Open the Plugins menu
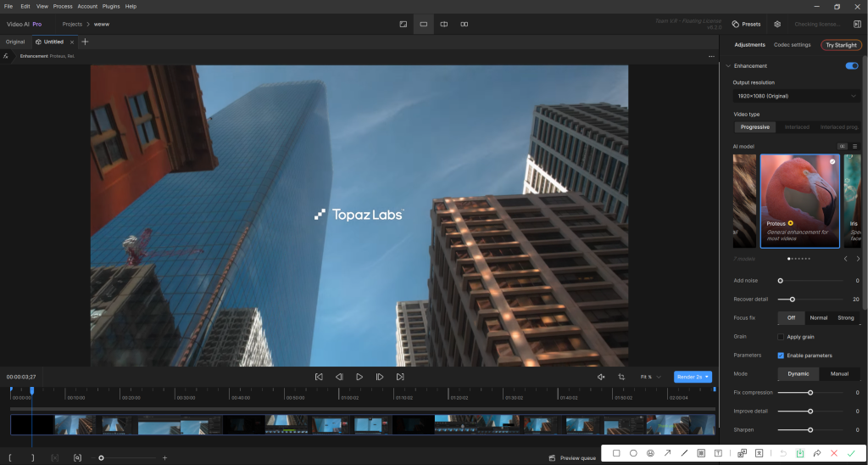This screenshot has width=868, height=465. [111, 6]
